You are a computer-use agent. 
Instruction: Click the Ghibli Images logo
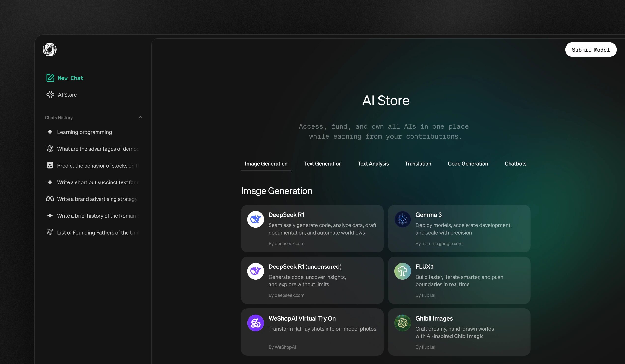(402, 323)
